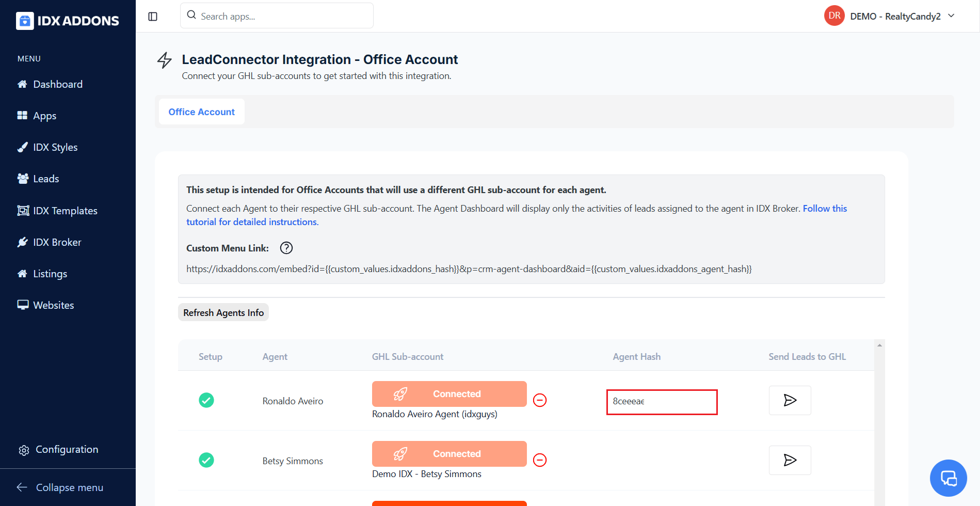980x506 pixels.
Task: Send Ronaldo Aveiro's leads to GHL
Action: pyautogui.click(x=790, y=400)
